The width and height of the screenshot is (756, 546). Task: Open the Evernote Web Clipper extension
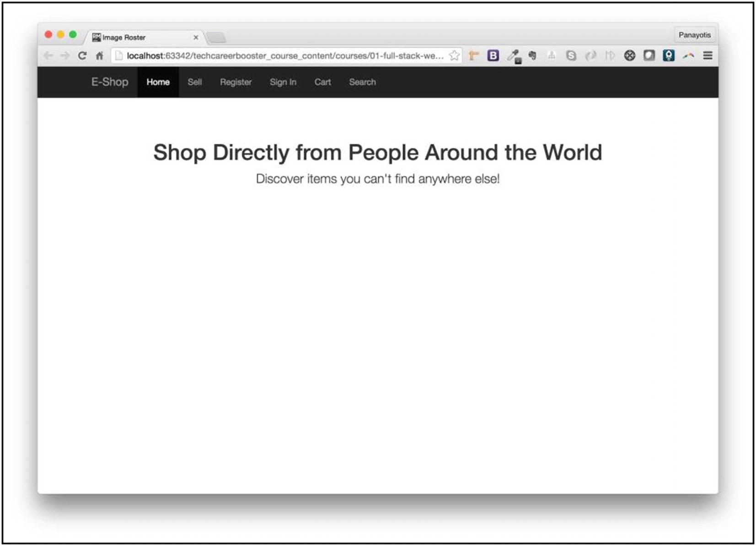[x=533, y=55]
